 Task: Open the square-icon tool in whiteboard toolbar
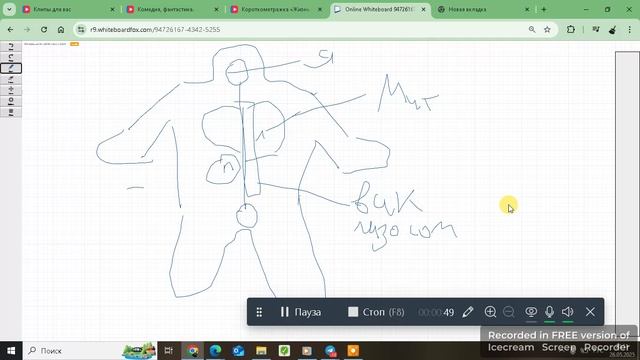[x=11, y=111]
